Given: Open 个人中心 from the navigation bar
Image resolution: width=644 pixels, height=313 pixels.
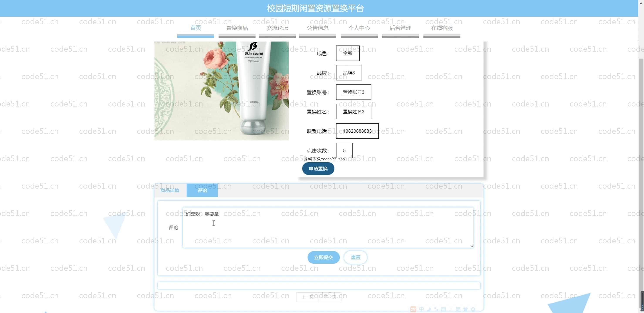Looking at the screenshot, I should point(359,28).
